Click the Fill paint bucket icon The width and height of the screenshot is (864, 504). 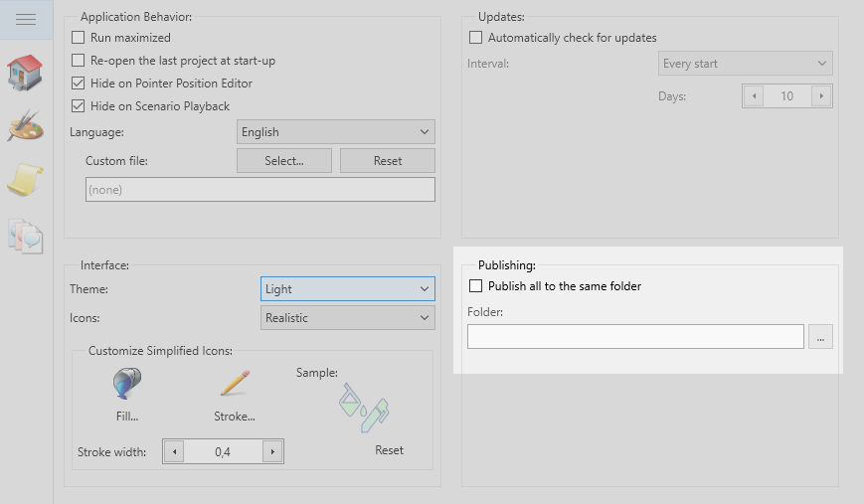tap(127, 384)
